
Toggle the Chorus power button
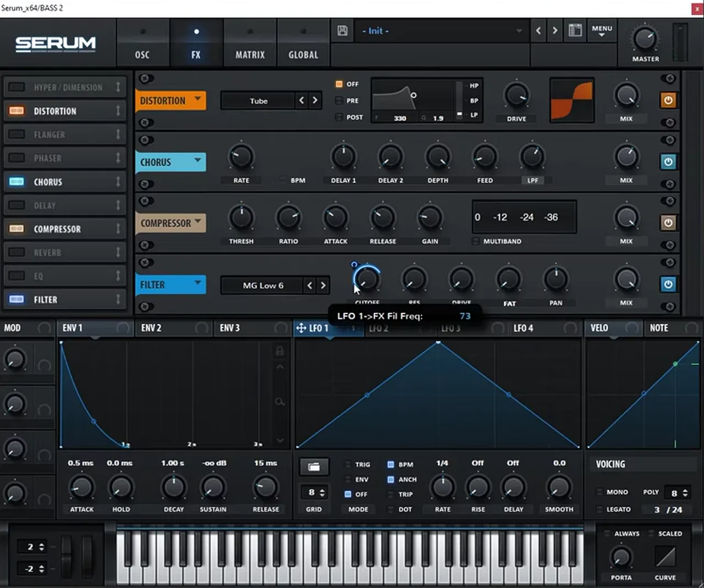[x=668, y=162]
